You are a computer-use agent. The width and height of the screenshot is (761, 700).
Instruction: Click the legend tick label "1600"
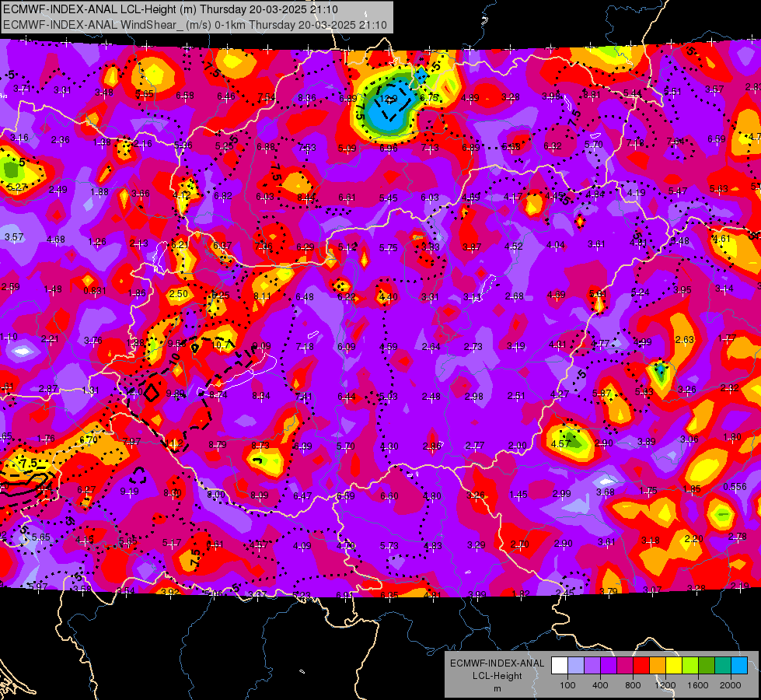698,685
